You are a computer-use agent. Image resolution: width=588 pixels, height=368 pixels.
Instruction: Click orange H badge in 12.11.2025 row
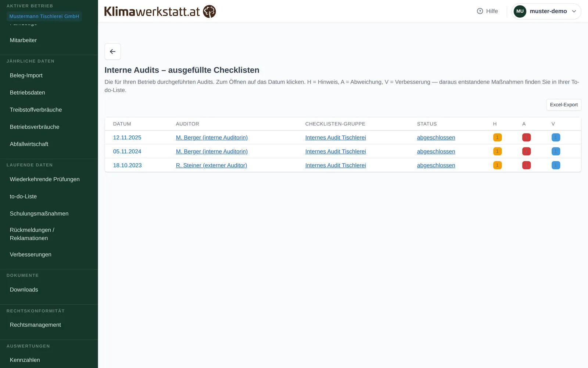[497, 137]
